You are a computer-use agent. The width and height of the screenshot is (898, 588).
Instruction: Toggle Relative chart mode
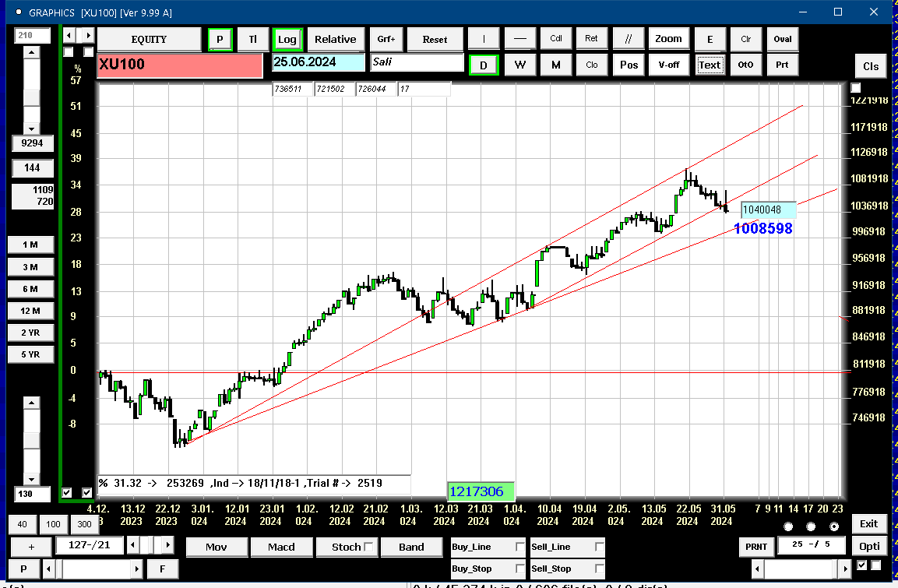pos(336,40)
